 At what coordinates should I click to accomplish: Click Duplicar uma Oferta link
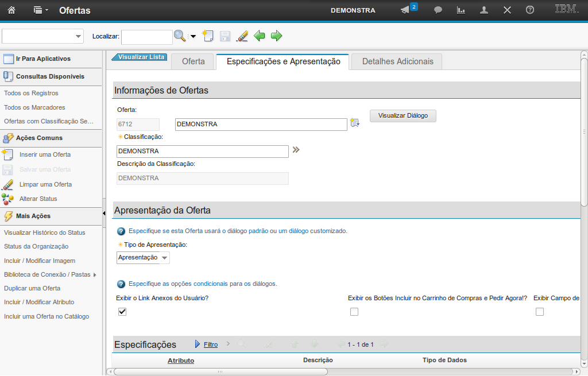(x=32, y=288)
